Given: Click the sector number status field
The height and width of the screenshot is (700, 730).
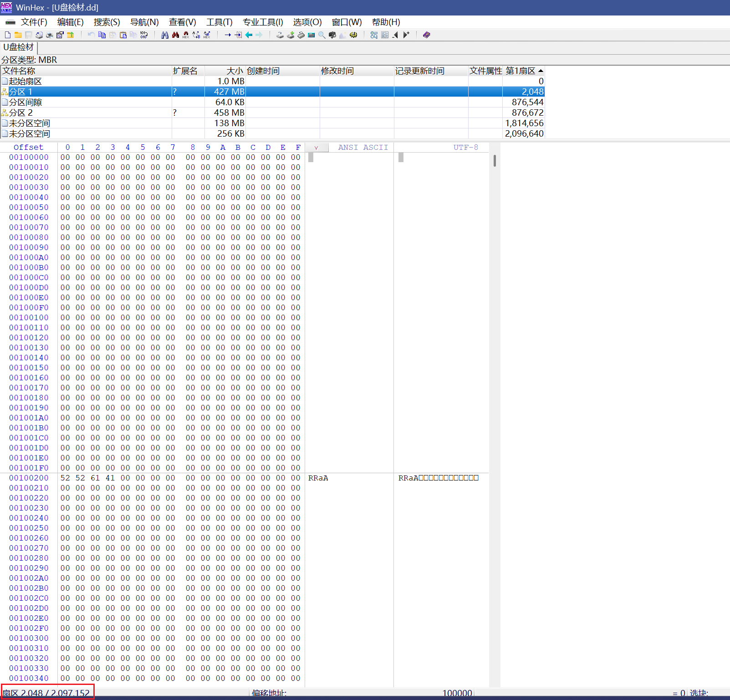Looking at the screenshot, I should 47,693.
